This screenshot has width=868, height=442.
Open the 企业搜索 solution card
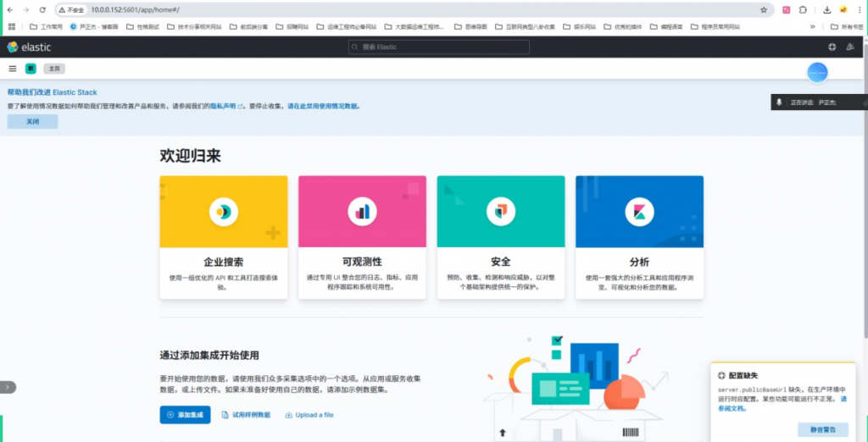pos(224,237)
